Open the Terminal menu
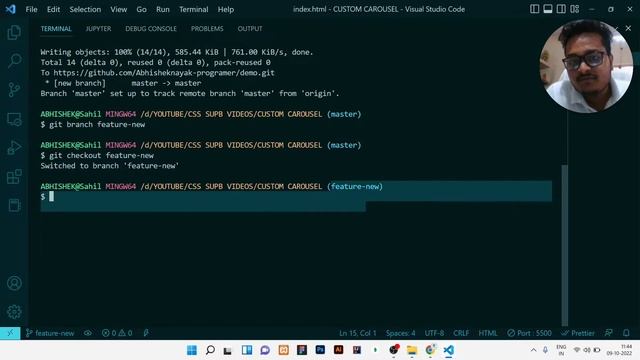The height and width of the screenshot is (360, 640). [x=194, y=9]
